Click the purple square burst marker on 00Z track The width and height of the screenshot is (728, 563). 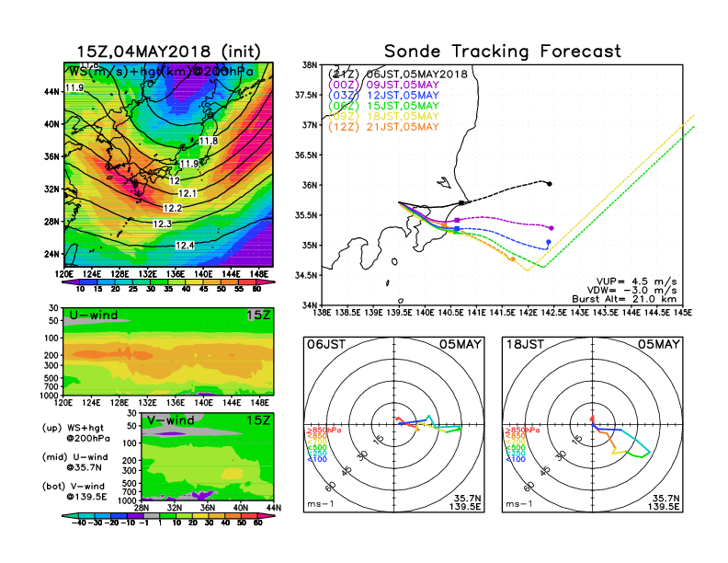457,220
